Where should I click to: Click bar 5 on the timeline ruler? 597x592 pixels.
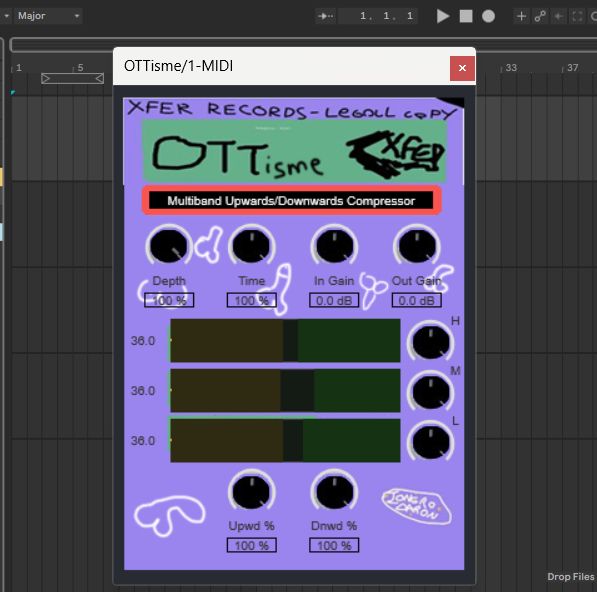(80, 68)
